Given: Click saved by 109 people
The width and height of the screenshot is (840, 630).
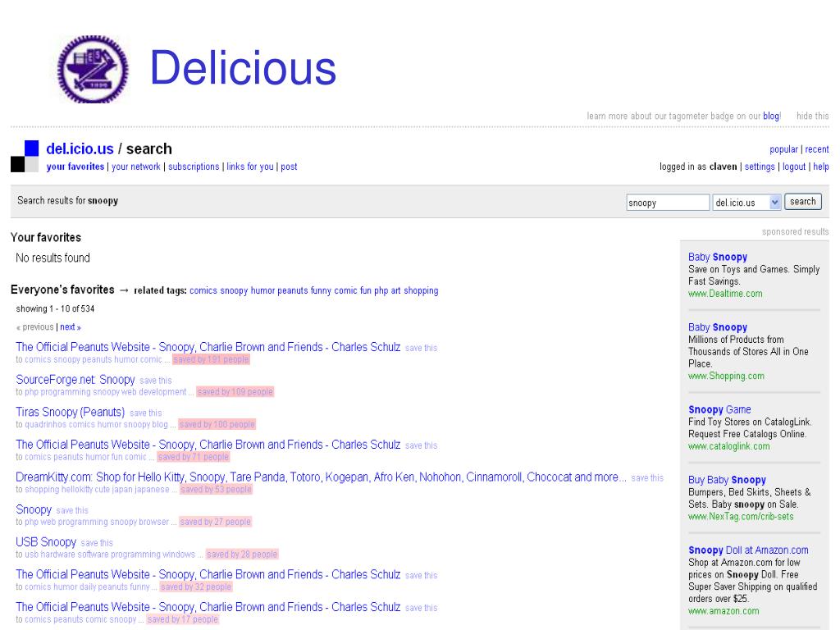Looking at the screenshot, I should (235, 392).
